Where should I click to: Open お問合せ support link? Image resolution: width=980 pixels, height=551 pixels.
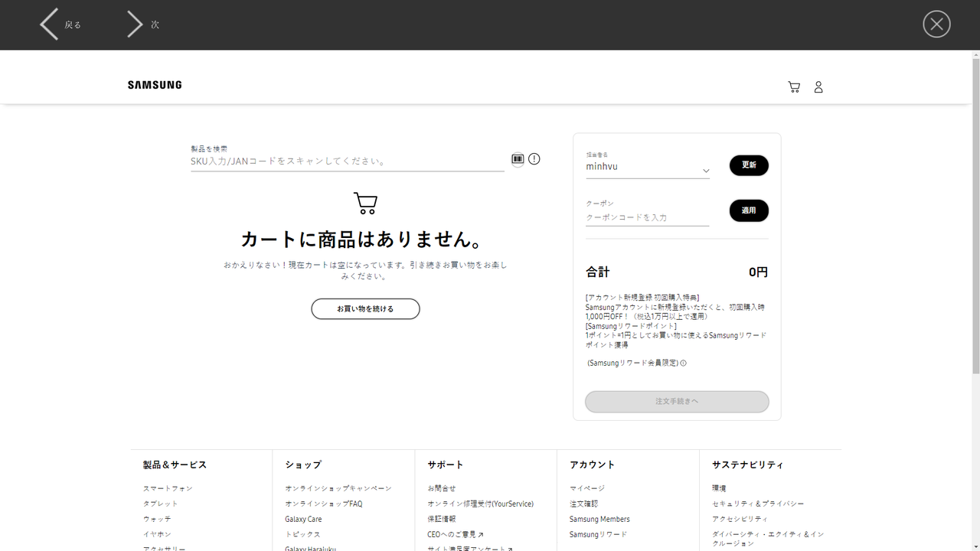(442, 488)
